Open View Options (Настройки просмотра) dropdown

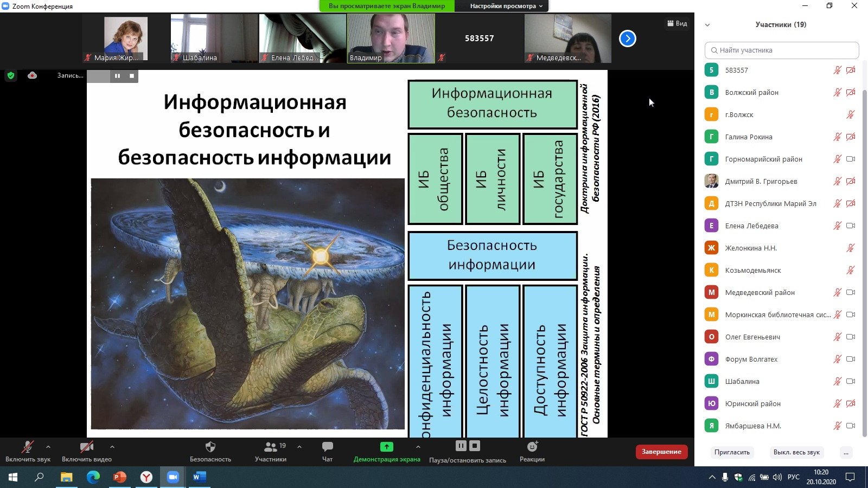pos(506,6)
